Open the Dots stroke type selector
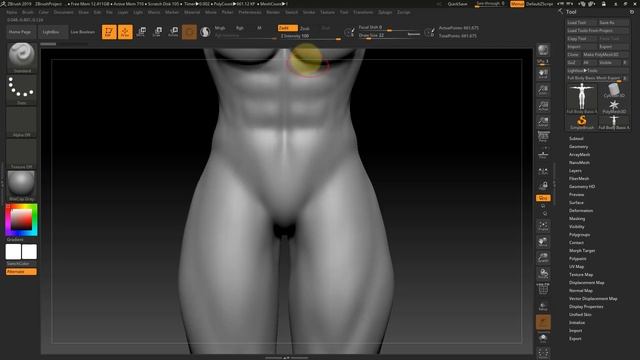 (22, 90)
